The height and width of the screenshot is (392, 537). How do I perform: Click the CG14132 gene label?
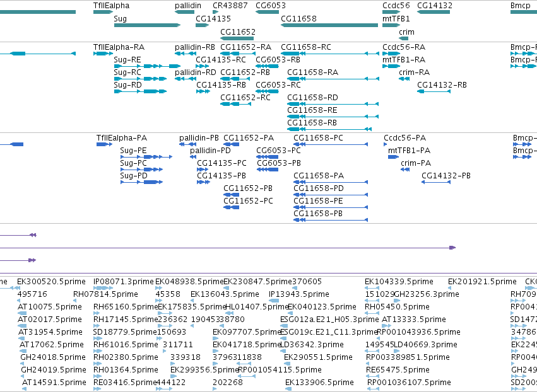point(435,6)
